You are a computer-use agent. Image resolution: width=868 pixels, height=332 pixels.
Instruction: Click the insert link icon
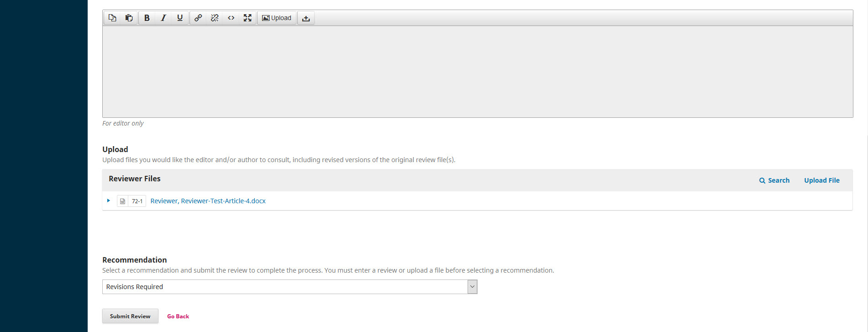pos(198,18)
